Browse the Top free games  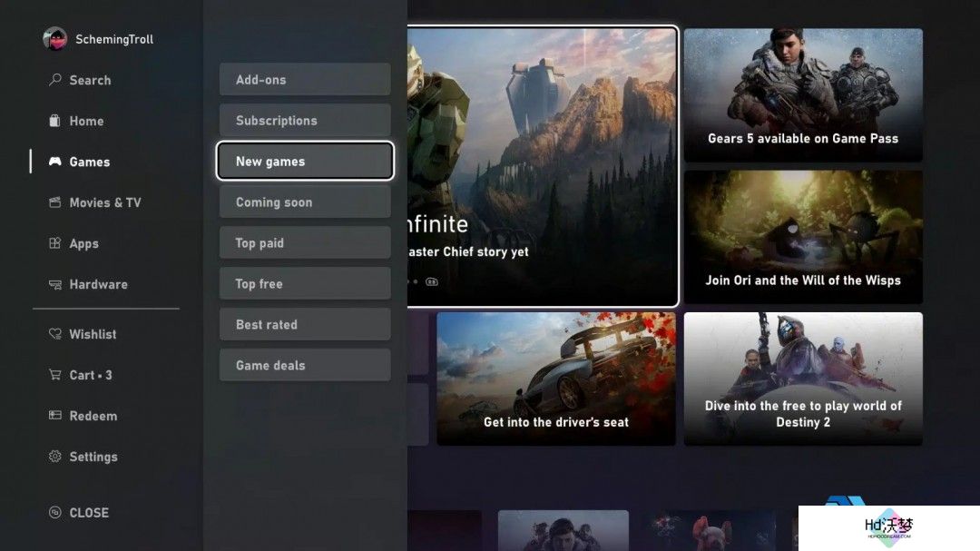coord(305,283)
